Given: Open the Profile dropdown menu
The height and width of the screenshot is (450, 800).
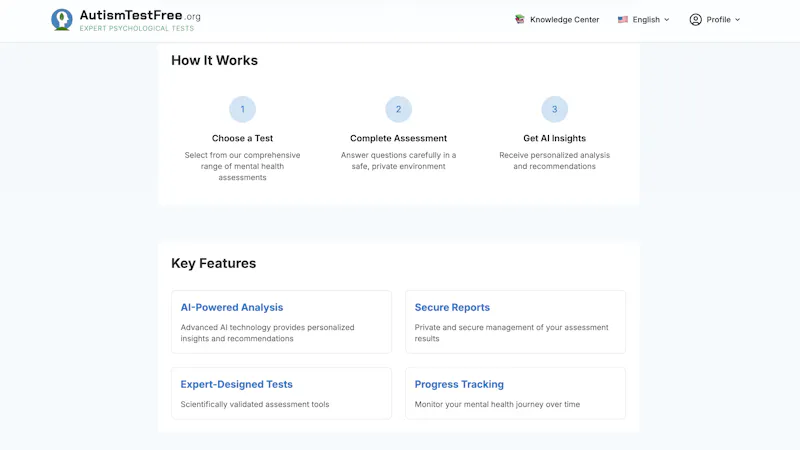Looking at the screenshot, I should [715, 19].
